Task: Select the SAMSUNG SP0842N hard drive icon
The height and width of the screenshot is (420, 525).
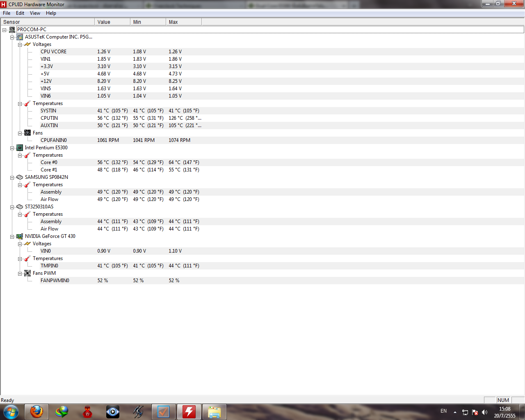Action: pyautogui.click(x=20, y=177)
